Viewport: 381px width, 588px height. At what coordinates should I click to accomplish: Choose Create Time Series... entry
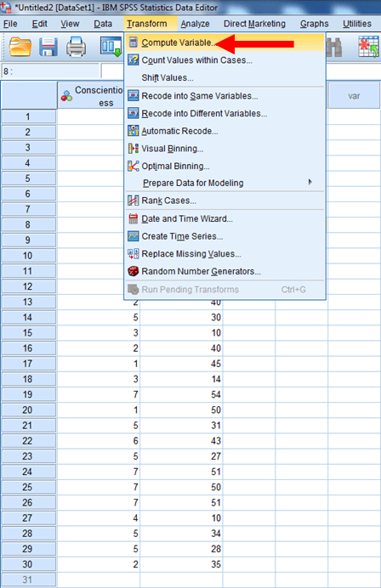[x=225, y=236]
